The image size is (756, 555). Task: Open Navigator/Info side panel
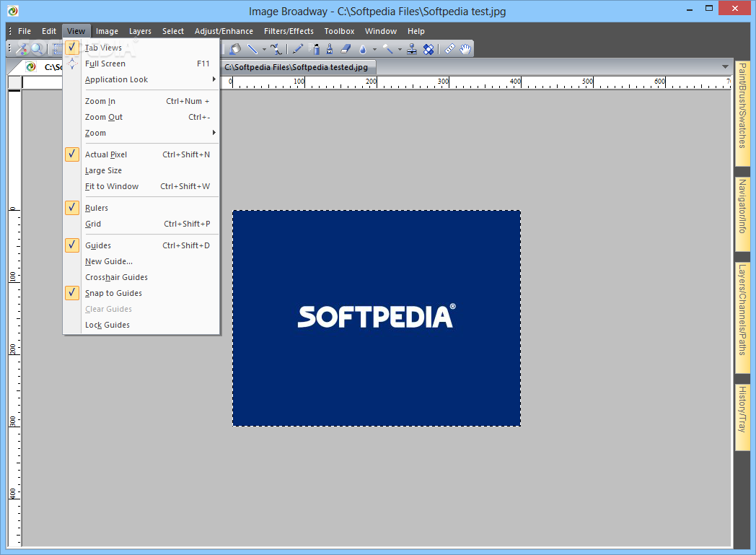pos(742,214)
